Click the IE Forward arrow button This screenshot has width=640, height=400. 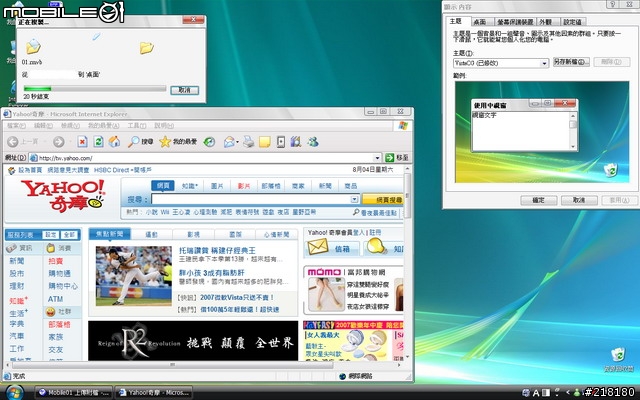point(59,142)
